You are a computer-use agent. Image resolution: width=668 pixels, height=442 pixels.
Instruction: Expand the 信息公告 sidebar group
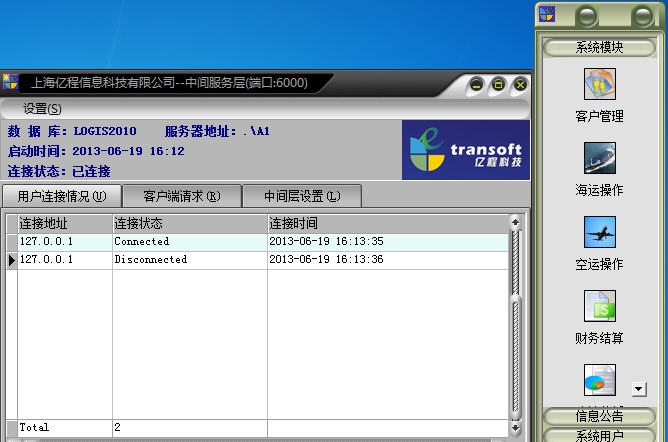click(x=599, y=416)
